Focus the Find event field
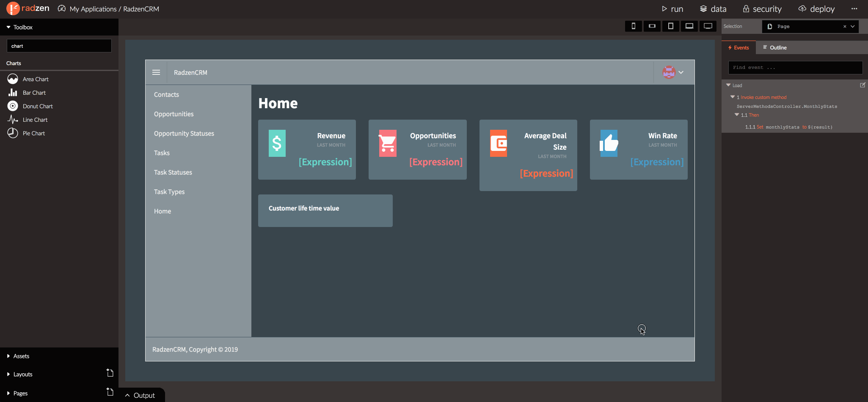Viewport: 868px width, 402px height. (795, 67)
